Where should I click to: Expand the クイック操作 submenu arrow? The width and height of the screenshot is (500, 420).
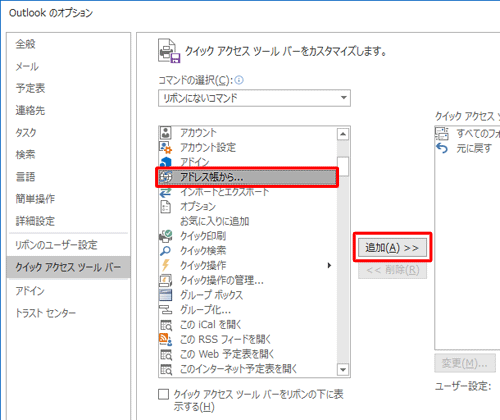(x=329, y=265)
